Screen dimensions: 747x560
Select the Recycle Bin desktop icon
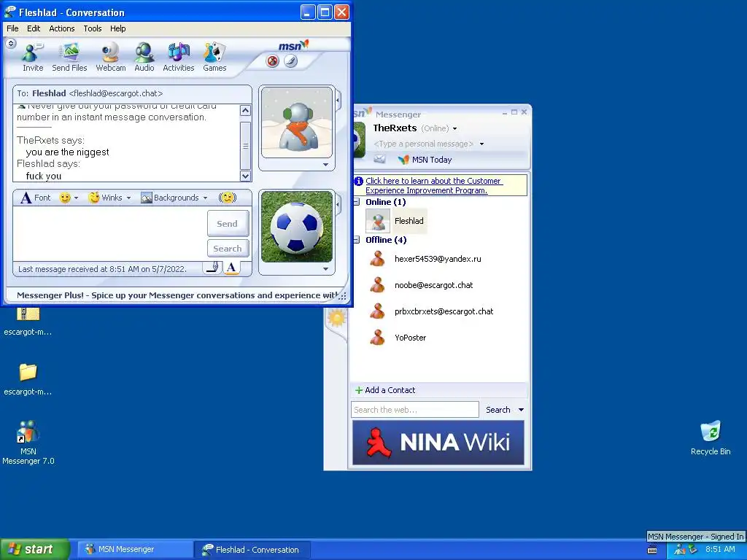711,437
